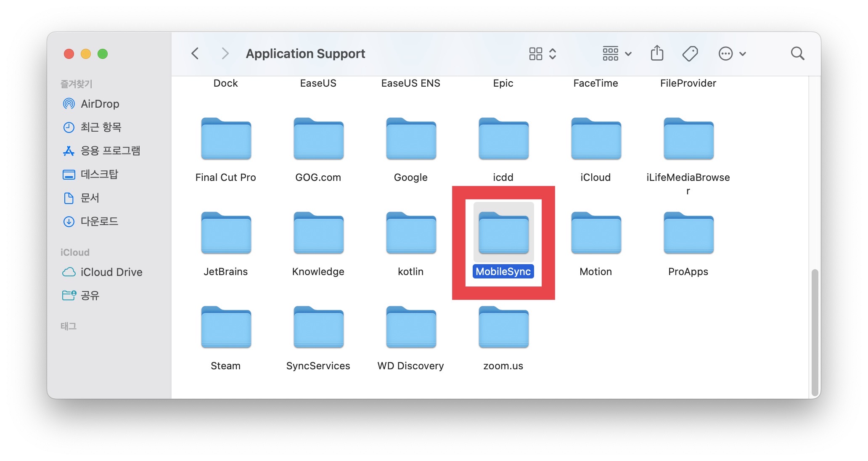Select 데스크탑 in the sidebar
Screen dimensions: 868x461
[99, 174]
